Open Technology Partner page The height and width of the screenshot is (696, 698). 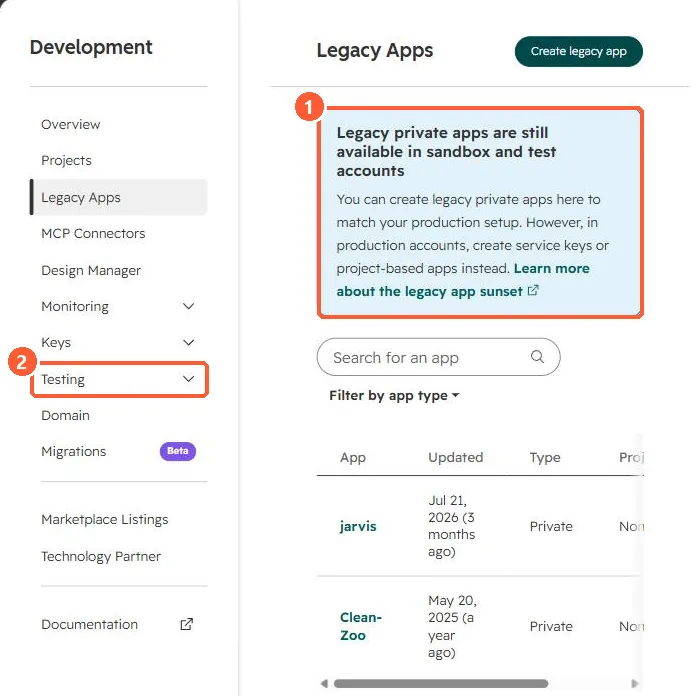click(x=101, y=556)
